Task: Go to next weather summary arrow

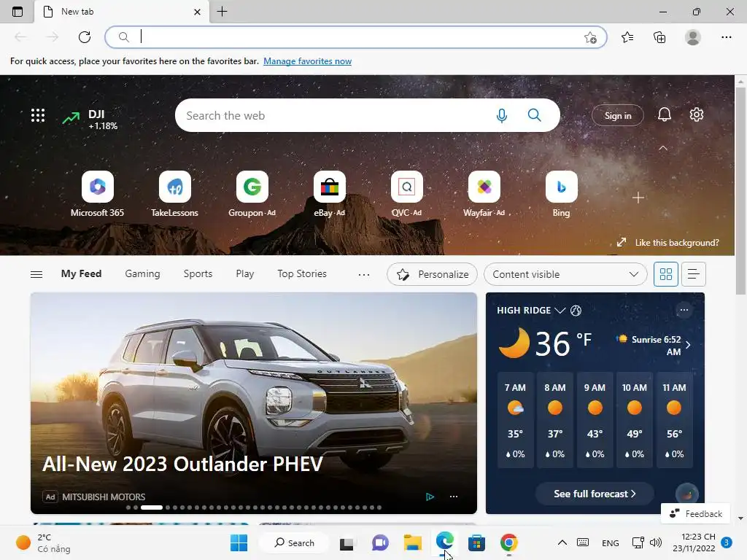Action: [x=688, y=345]
